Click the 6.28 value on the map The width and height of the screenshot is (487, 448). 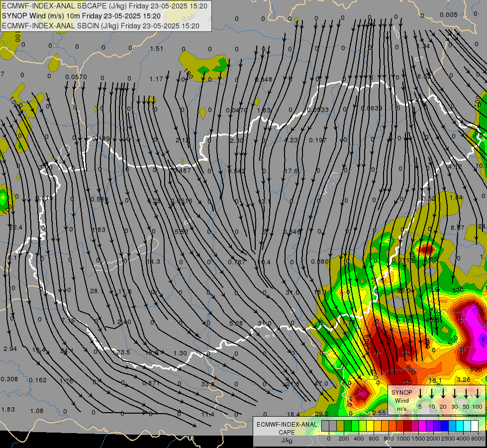[154, 201]
